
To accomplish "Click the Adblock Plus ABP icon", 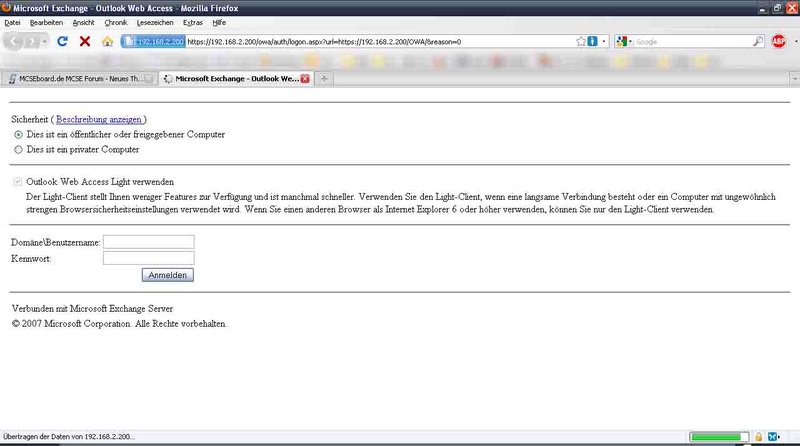I will pyautogui.click(x=779, y=41).
